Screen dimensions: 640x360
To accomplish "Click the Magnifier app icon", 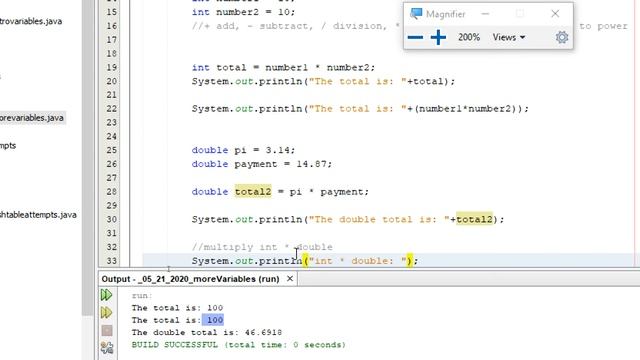I will pyautogui.click(x=416, y=14).
